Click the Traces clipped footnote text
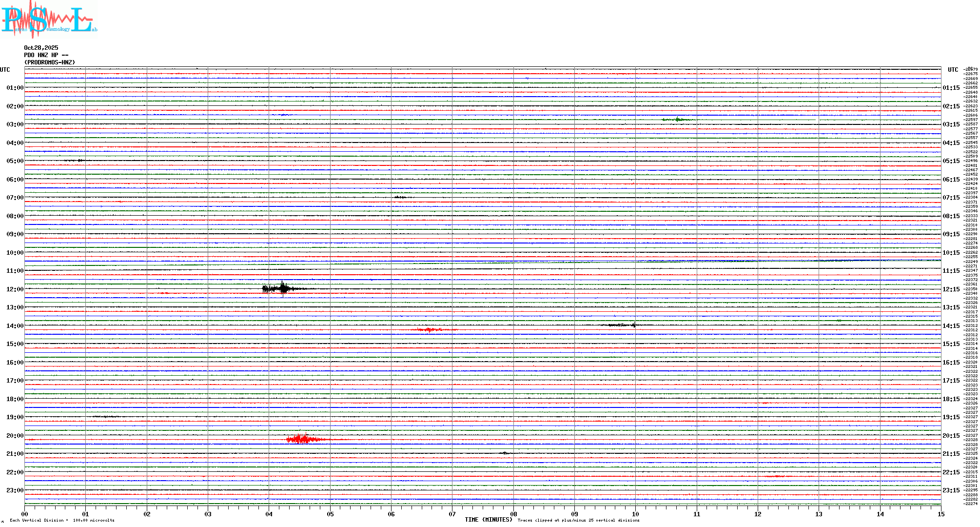 coord(578,520)
